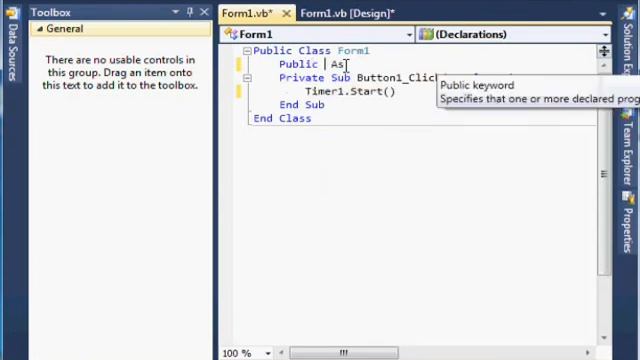This screenshot has height=360, width=640.
Task: Open the Data Sources side tab
Action: coord(13,45)
